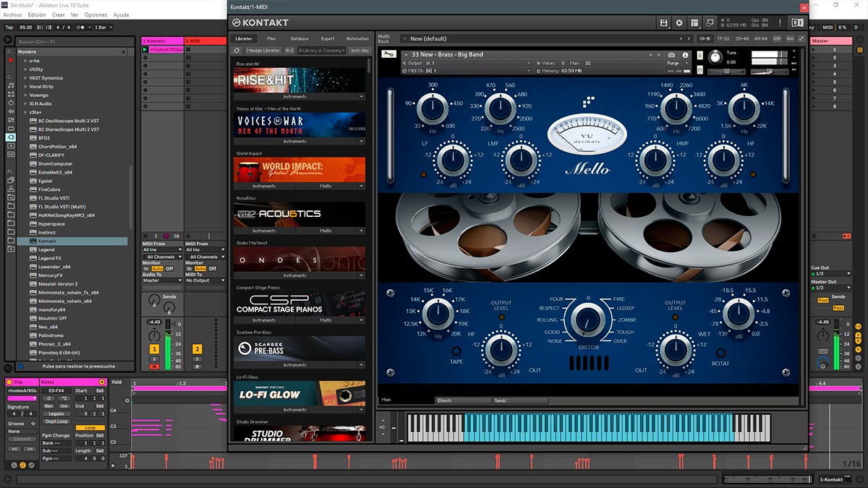Click the clip color swatch strip
Viewport: 868px width, 488px height.
coord(22,398)
